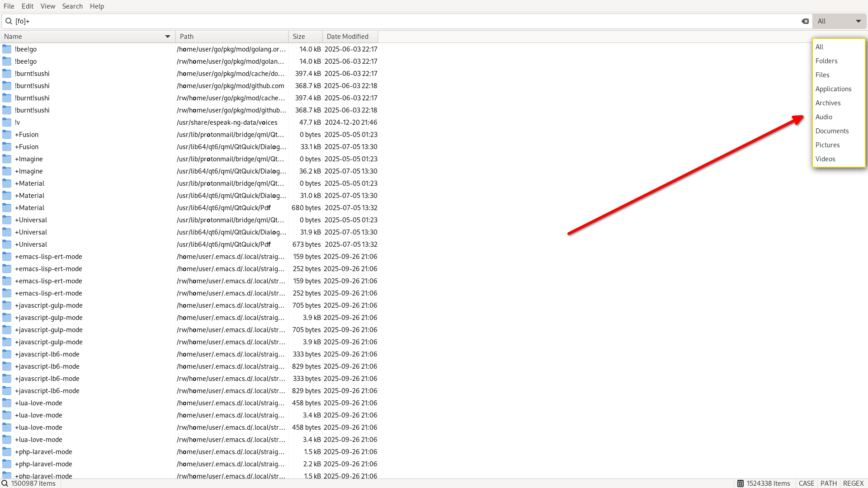Viewport: 868px width, 488px height.
Task: Open the Search menu
Action: click(72, 6)
